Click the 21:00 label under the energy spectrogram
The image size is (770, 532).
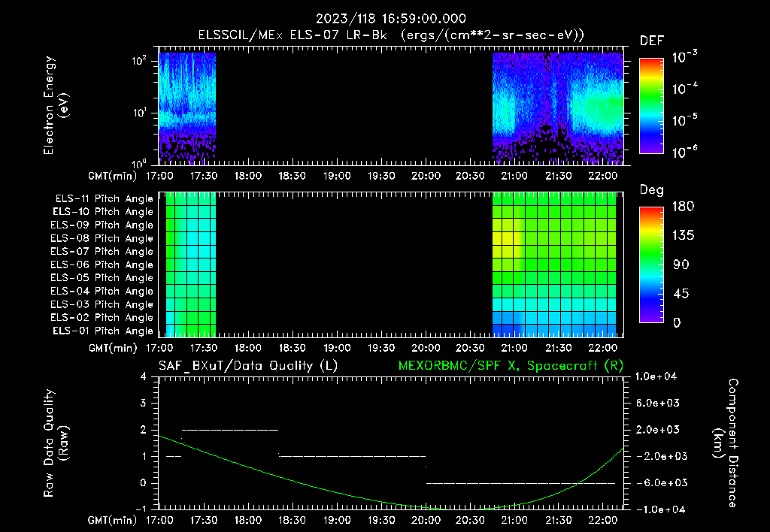tap(514, 176)
